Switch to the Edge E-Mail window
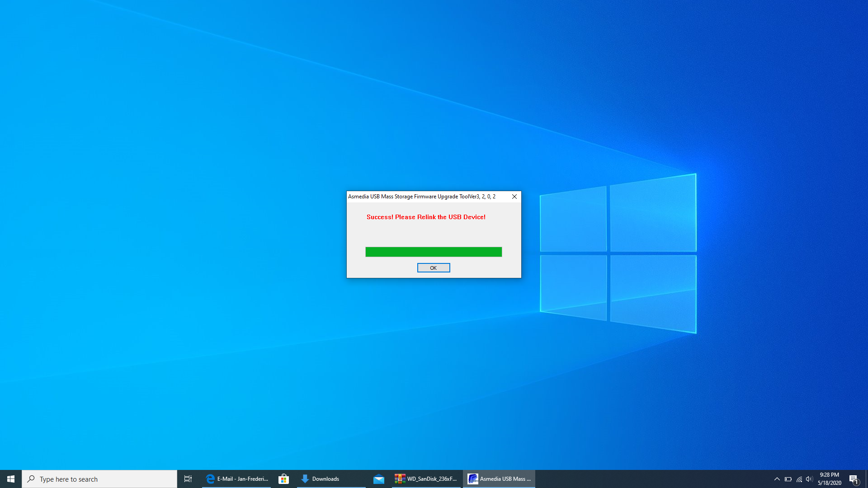The width and height of the screenshot is (868, 488). point(236,479)
